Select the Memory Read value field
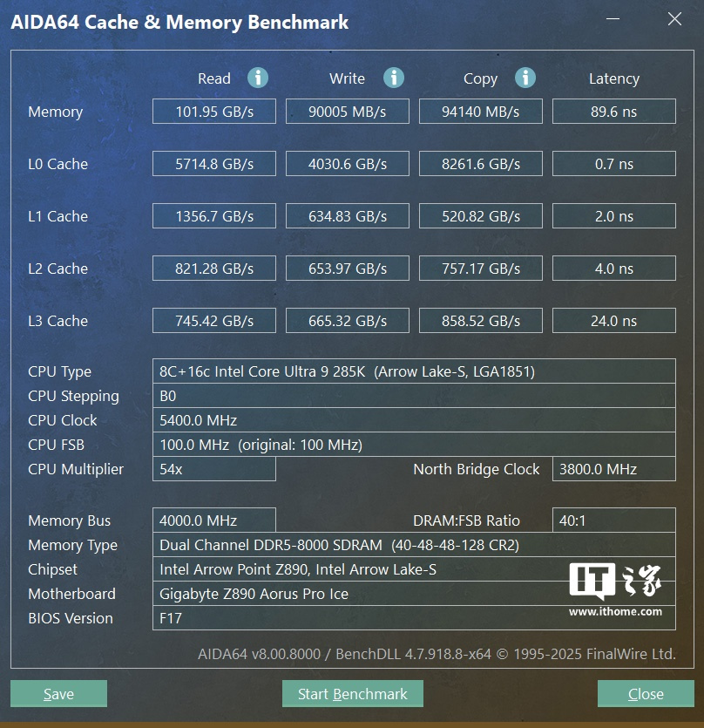704x728 pixels. [214, 112]
